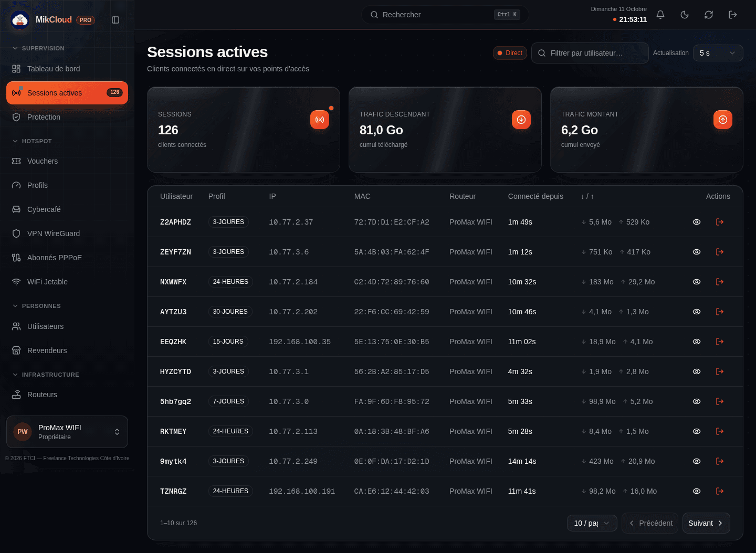View details of session TZNRGZ
This screenshot has width=756, height=553.
[697, 491]
